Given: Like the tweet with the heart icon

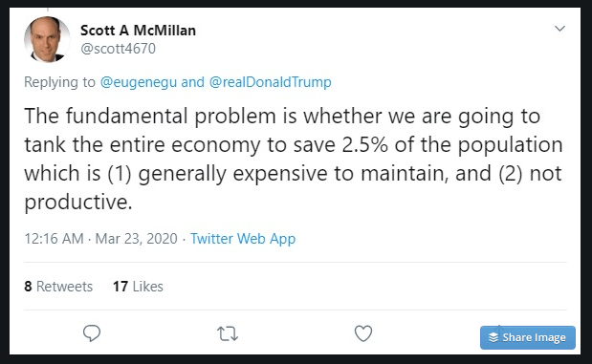Looking at the screenshot, I should click(363, 333).
